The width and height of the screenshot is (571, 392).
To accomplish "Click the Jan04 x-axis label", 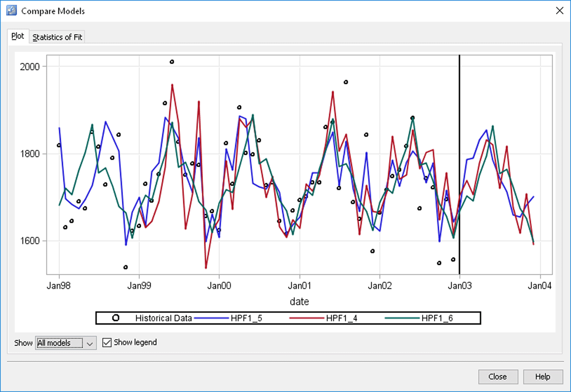I will 540,286.
